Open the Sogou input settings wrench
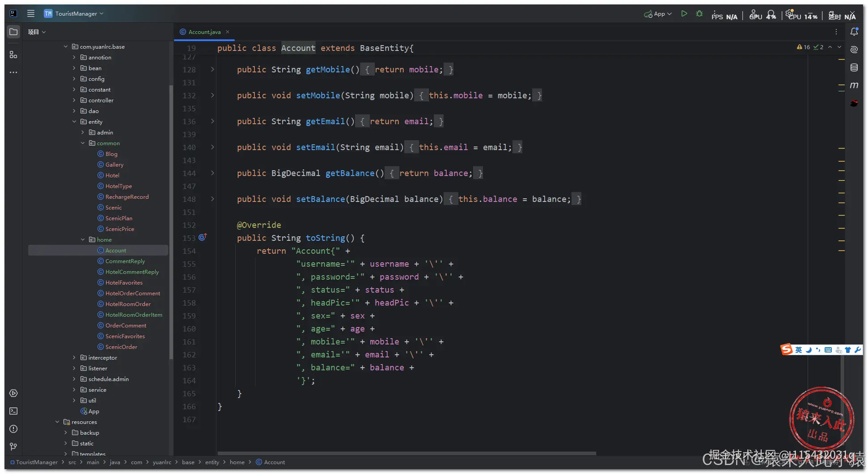868x474 pixels. [x=857, y=350]
